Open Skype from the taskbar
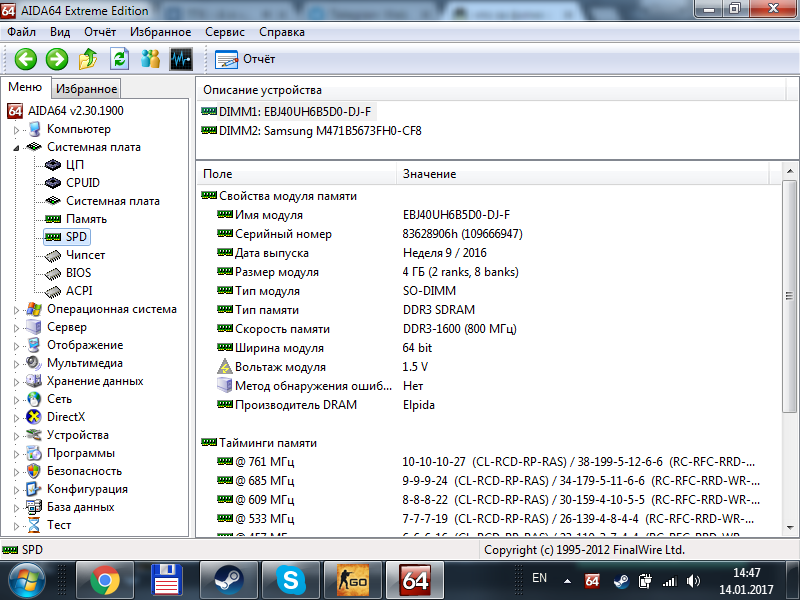The width and height of the screenshot is (800, 600). 291,581
